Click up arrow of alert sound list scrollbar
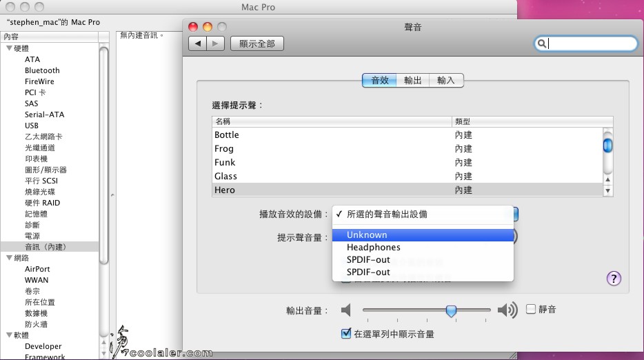644x360 pixels. tap(608, 179)
